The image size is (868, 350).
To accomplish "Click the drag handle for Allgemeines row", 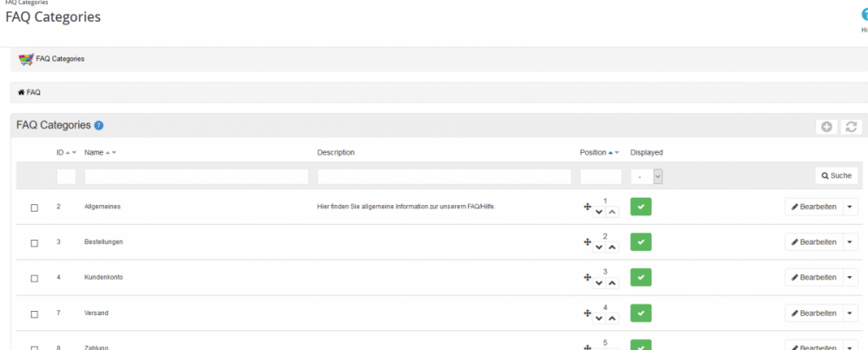I will point(588,207).
